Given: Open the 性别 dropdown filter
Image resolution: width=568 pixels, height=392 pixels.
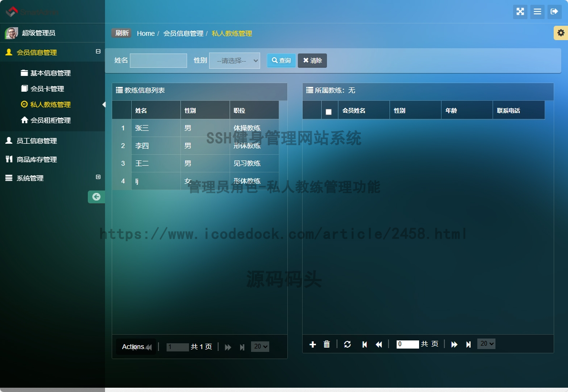Looking at the screenshot, I should coord(234,61).
